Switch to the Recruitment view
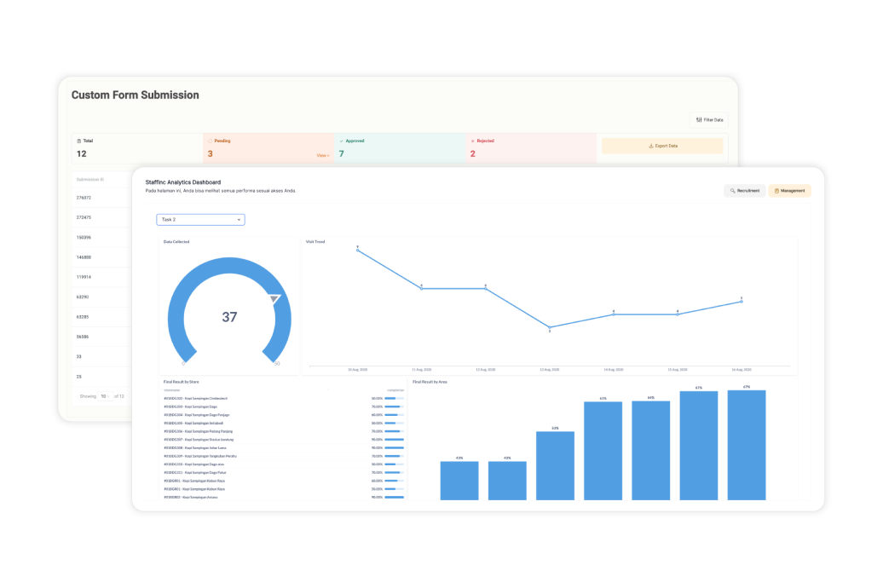The image size is (883, 588). click(x=744, y=191)
